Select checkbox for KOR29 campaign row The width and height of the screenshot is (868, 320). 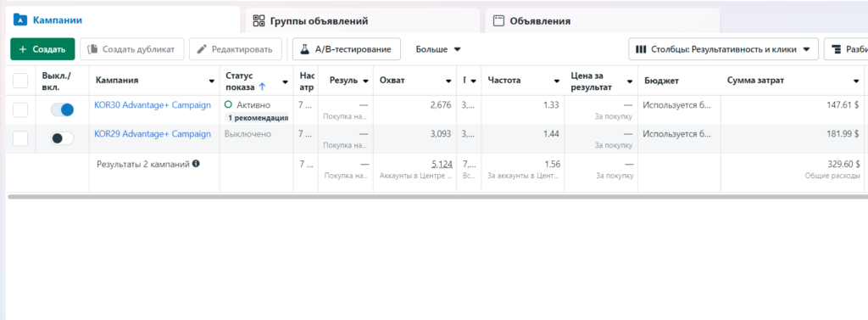click(20, 138)
